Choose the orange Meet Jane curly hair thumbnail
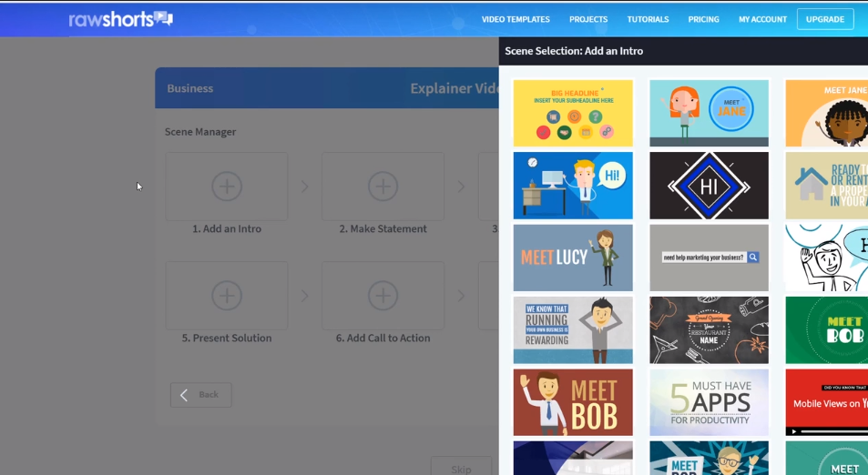Screen dimensions: 868x475 827,114
